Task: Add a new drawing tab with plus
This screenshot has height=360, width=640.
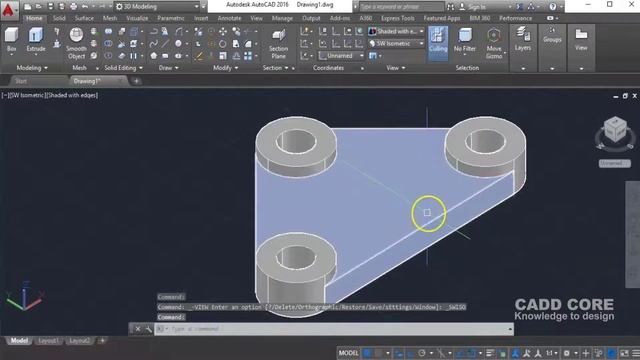Action: (136, 81)
